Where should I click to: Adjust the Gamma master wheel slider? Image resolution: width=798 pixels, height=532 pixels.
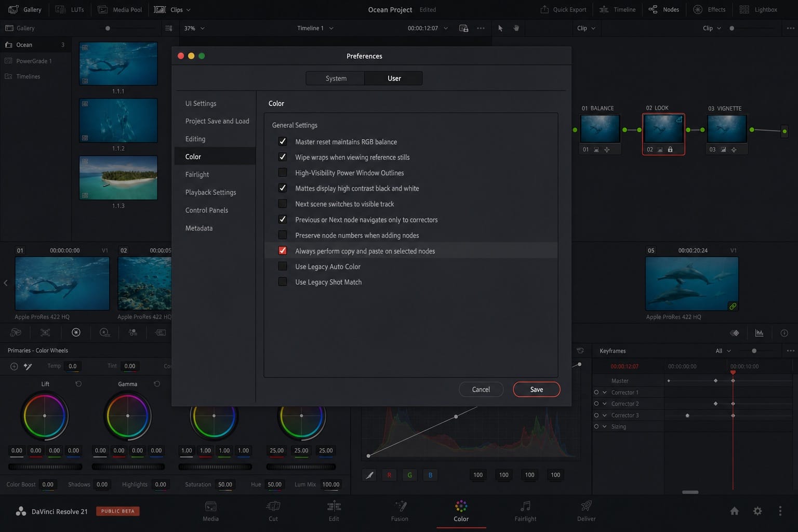point(128,467)
